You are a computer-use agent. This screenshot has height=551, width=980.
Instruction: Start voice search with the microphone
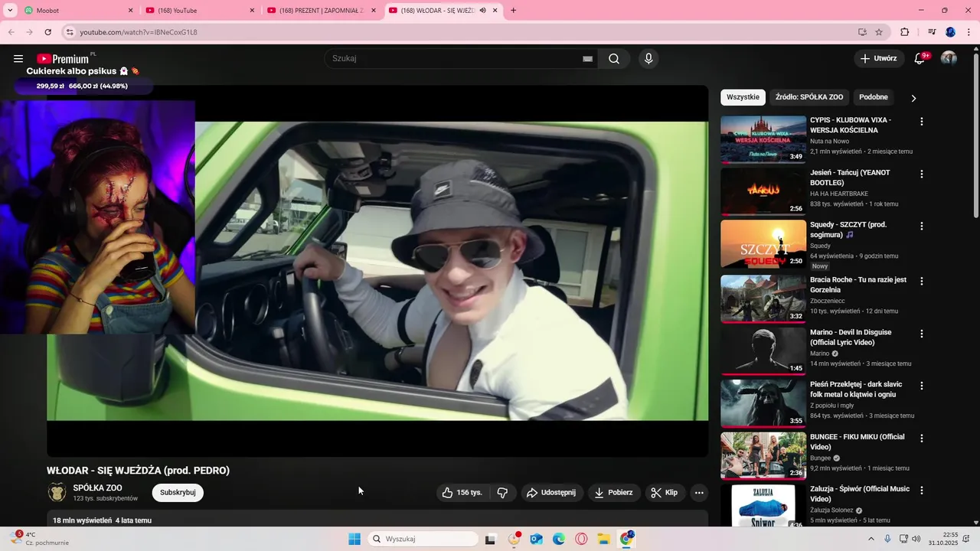tap(648, 59)
